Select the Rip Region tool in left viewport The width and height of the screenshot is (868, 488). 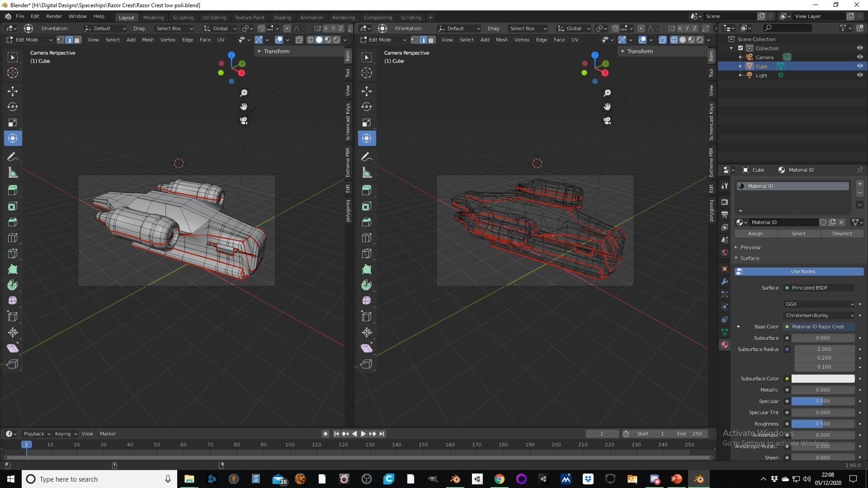(13, 364)
